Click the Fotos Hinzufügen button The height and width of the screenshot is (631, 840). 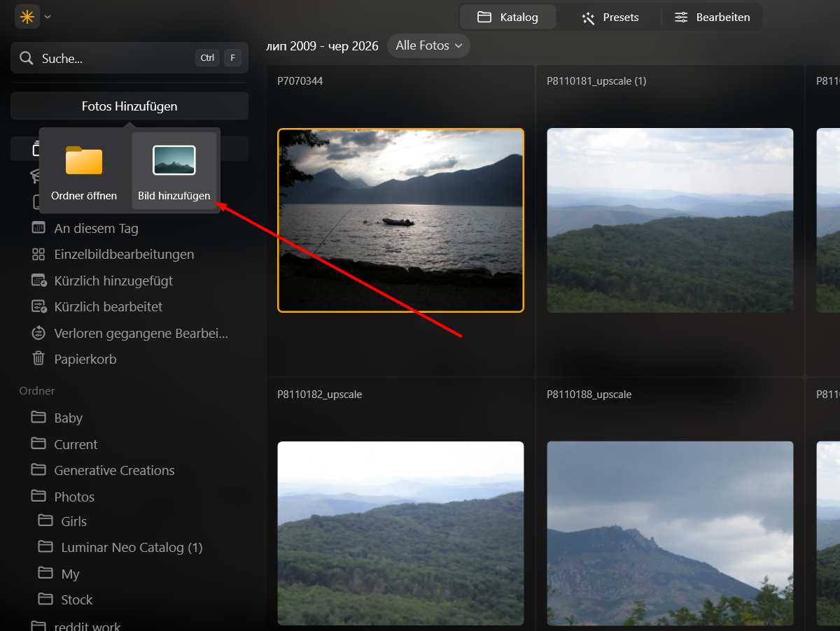coord(129,106)
